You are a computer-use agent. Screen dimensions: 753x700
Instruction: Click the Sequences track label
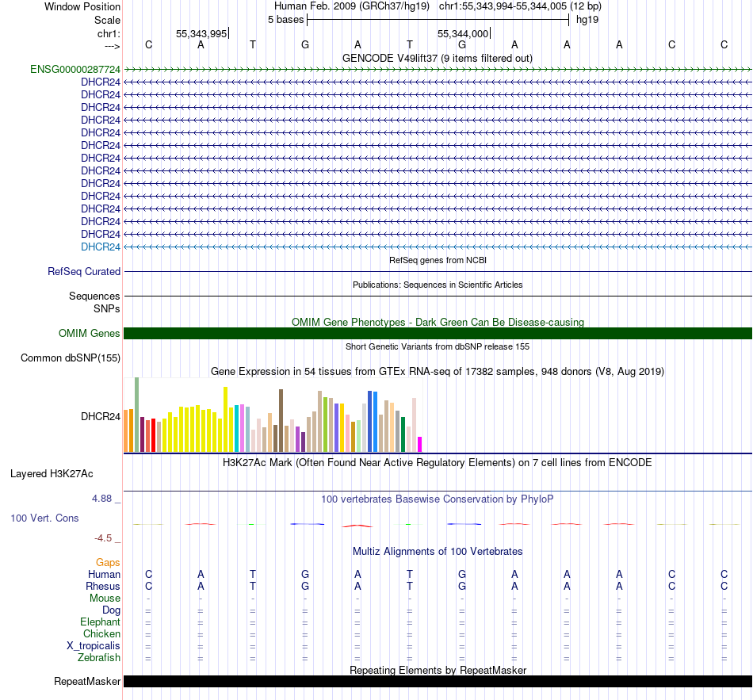94,296
